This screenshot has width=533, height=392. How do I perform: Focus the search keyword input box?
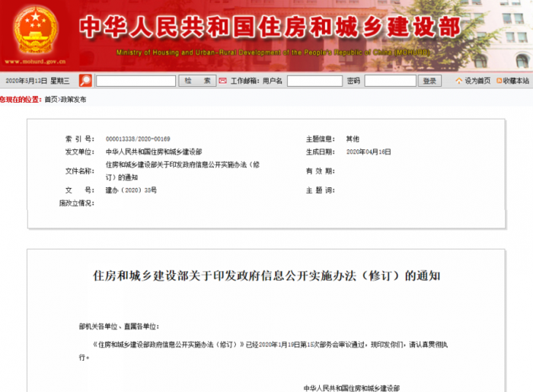click(x=136, y=81)
